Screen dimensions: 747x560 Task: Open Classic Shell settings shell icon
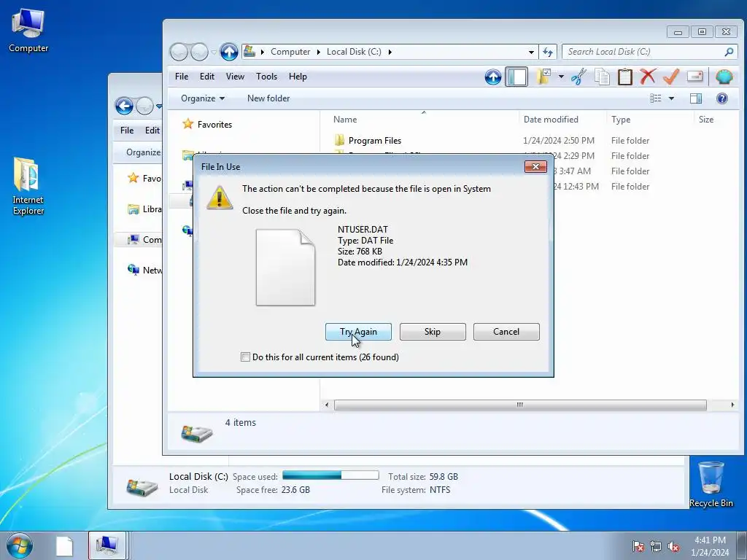coord(724,77)
